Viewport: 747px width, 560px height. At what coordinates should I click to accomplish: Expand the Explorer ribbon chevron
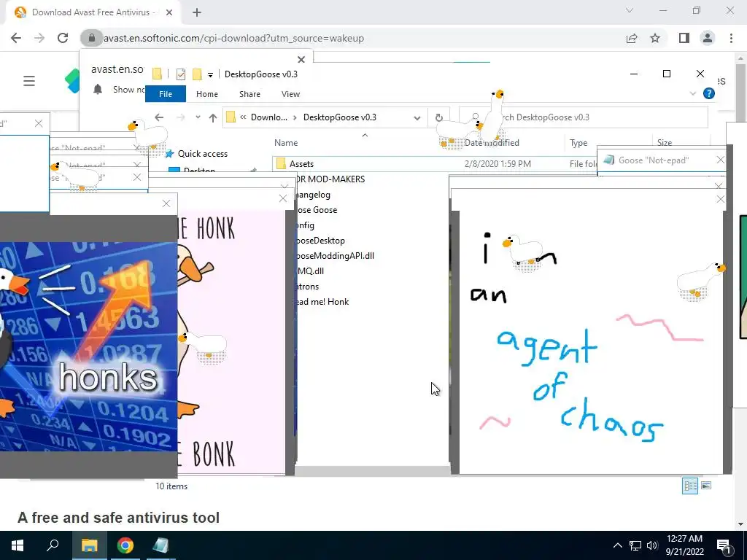point(693,94)
